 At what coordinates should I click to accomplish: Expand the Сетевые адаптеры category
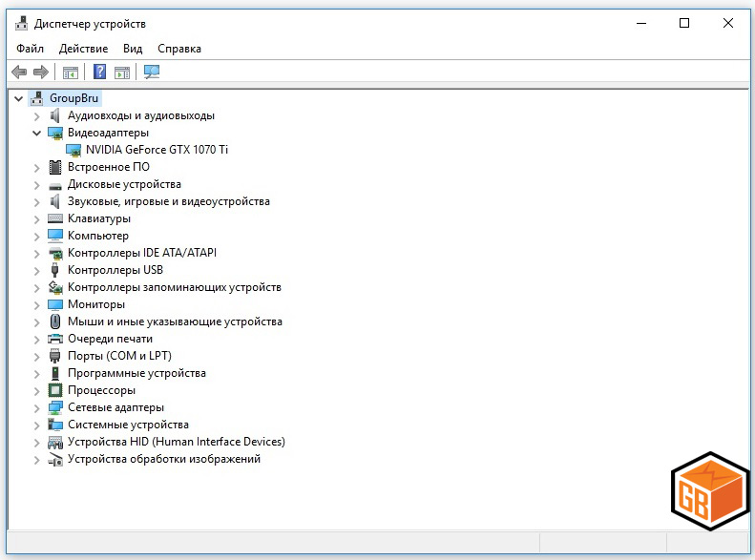pos(36,408)
